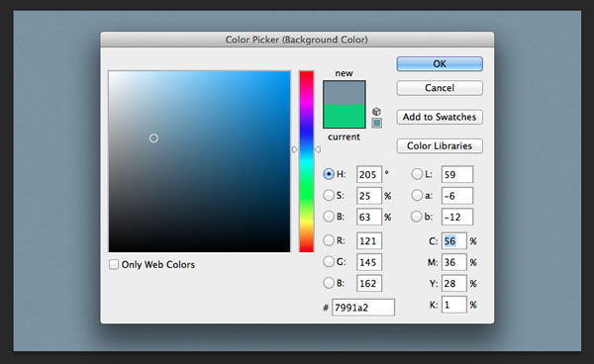594x364 pixels.
Task: Click the hue field showing 205
Action: [x=369, y=174]
